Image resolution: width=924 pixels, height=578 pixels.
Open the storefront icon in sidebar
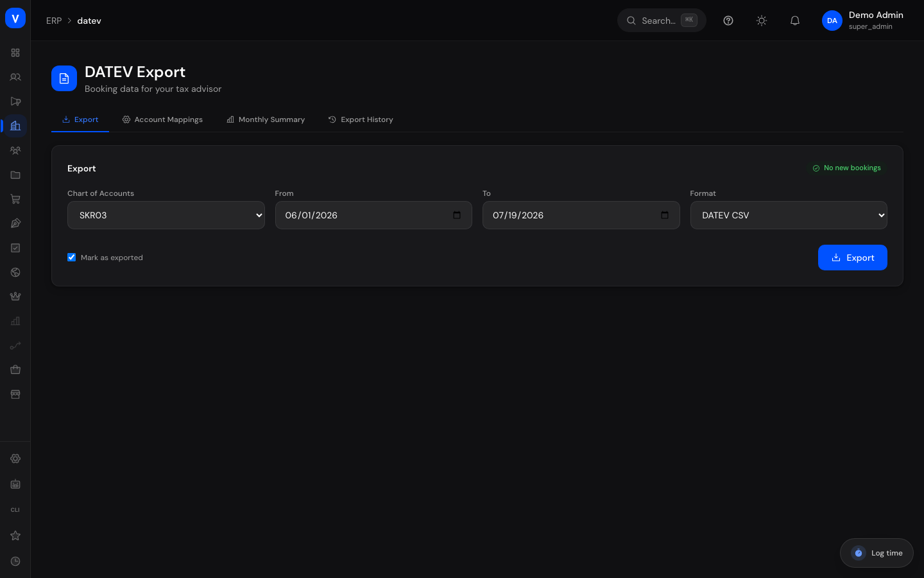point(15,394)
